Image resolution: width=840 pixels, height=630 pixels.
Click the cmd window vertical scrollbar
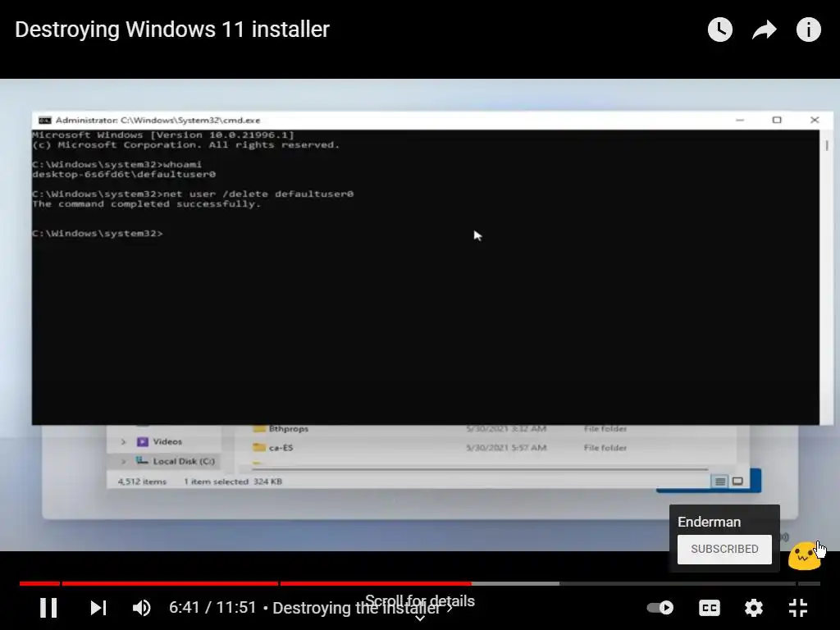[827, 277]
